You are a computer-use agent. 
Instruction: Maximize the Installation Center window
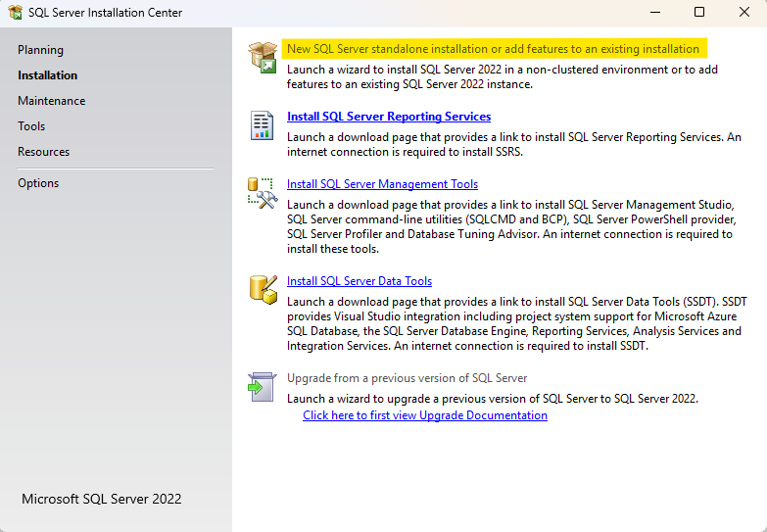pos(699,13)
